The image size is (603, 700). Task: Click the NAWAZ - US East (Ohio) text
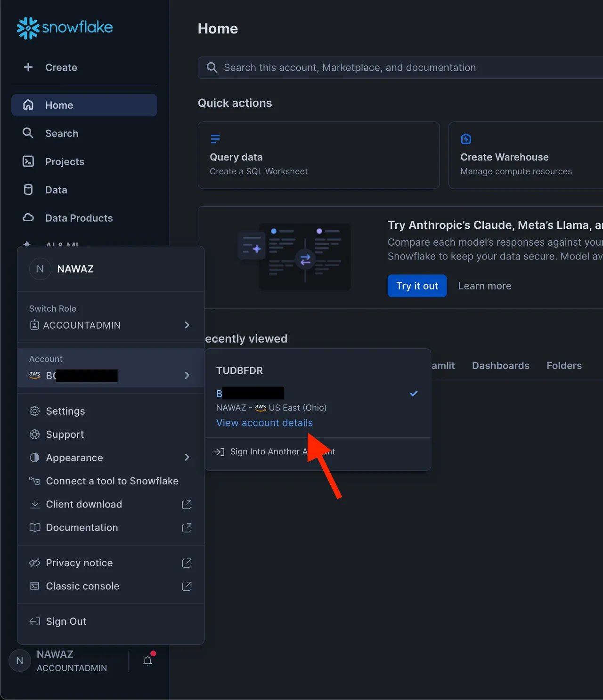pyautogui.click(x=271, y=408)
